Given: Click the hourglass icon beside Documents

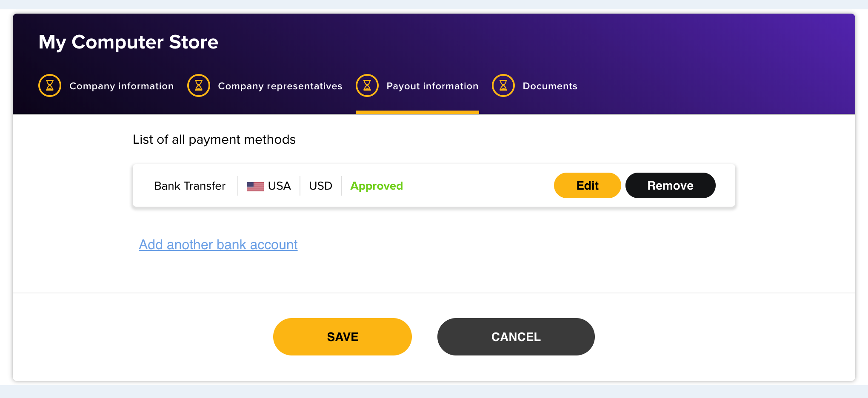Looking at the screenshot, I should pyautogui.click(x=503, y=85).
